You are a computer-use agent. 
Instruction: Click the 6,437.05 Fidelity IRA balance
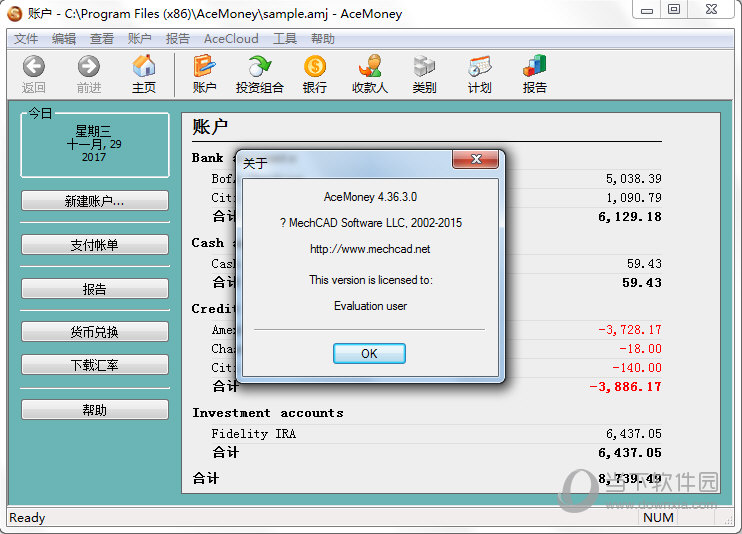coord(634,434)
